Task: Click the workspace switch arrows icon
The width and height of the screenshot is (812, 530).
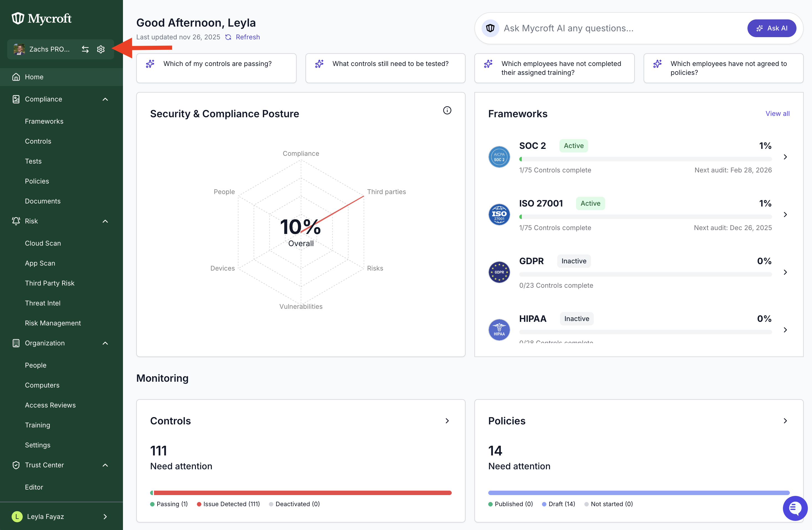Action: (85, 49)
